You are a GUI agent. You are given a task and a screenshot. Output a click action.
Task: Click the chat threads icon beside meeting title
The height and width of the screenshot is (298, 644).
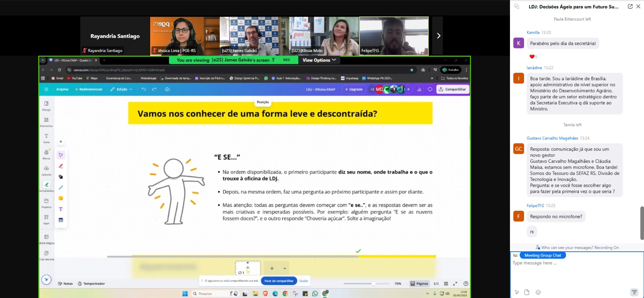(517, 6)
